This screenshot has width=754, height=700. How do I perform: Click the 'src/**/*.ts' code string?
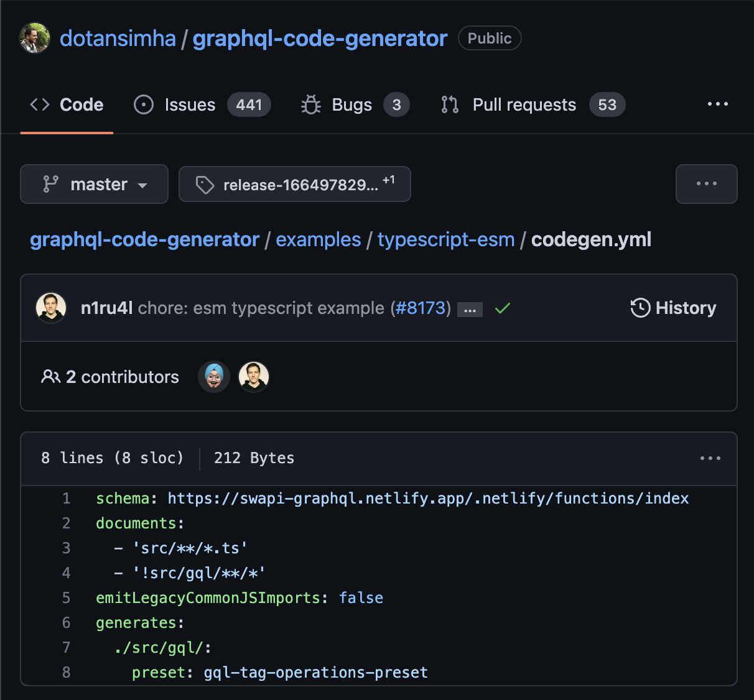coord(190,548)
